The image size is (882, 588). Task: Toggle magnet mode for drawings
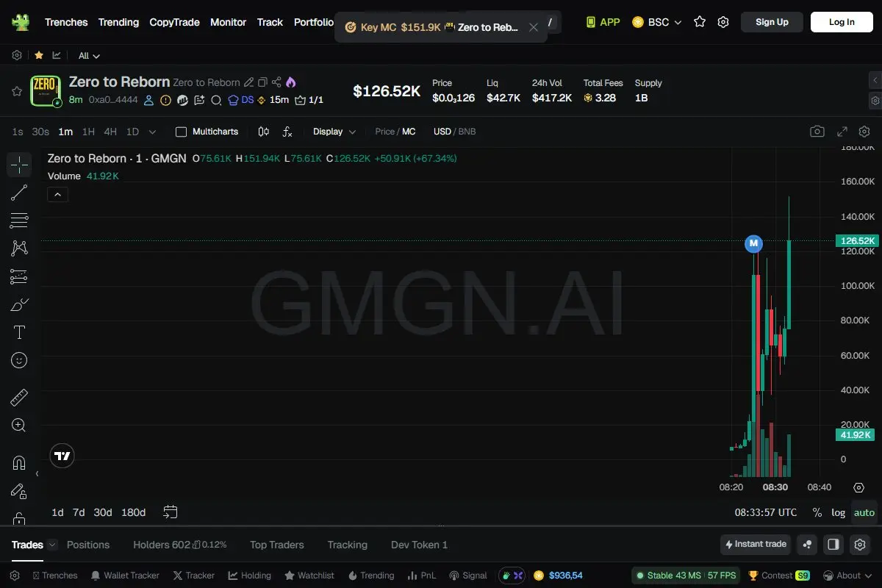[x=19, y=463]
